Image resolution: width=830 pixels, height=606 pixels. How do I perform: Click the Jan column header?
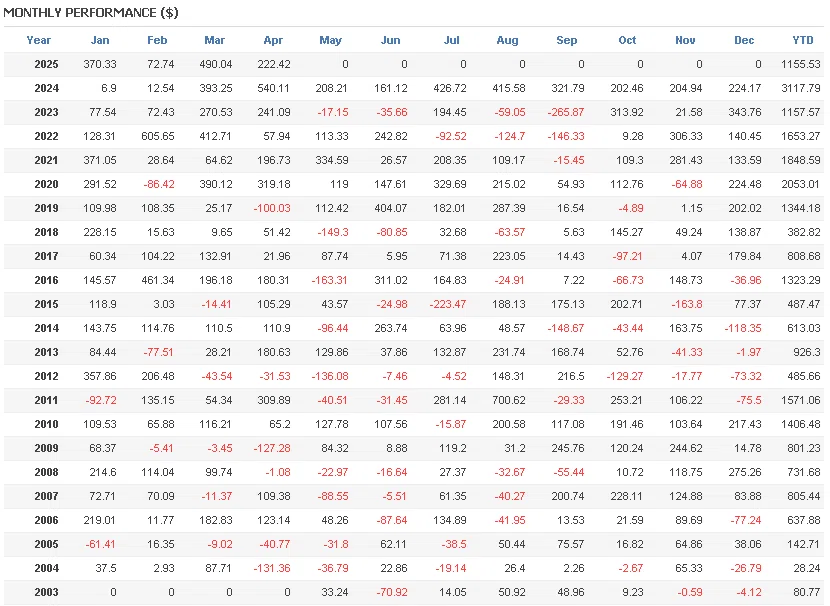click(x=100, y=40)
